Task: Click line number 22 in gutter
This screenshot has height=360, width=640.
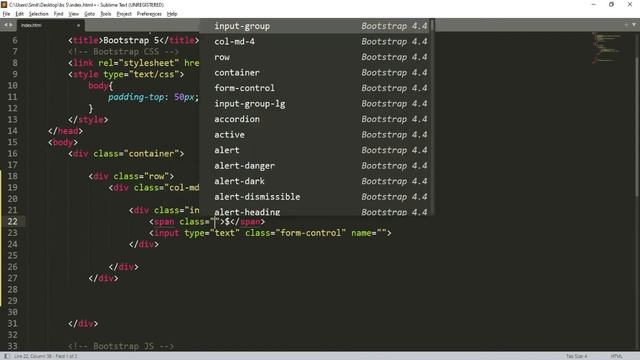Action: click(13, 222)
